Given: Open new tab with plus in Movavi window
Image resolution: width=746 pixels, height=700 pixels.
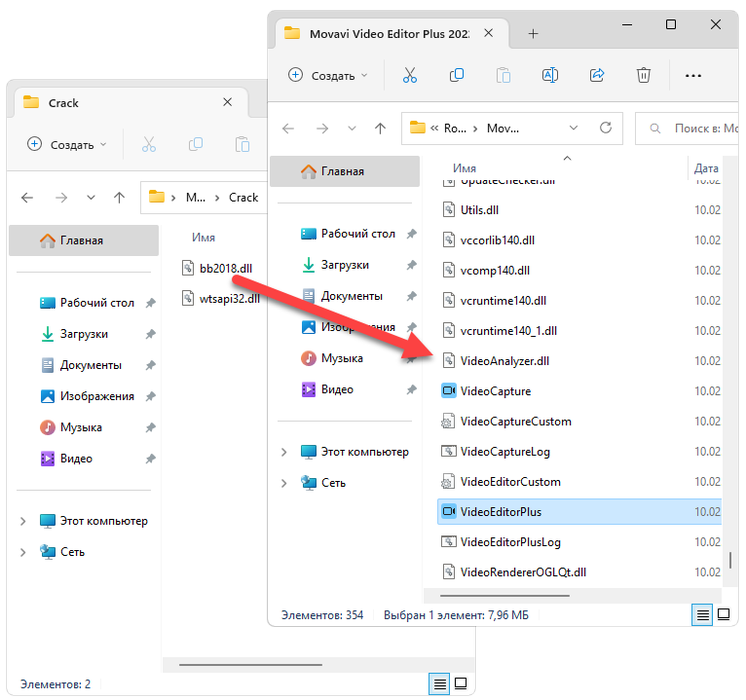Looking at the screenshot, I should tap(533, 34).
